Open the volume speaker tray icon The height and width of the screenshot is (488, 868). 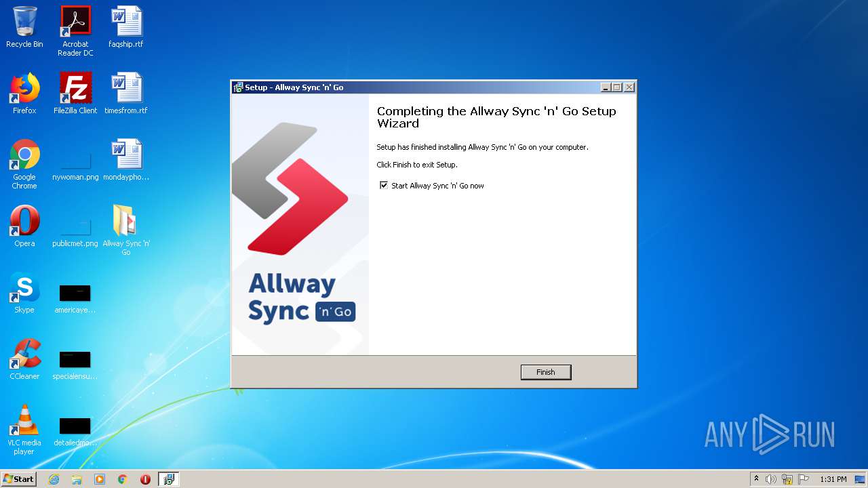pyautogui.click(x=770, y=479)
